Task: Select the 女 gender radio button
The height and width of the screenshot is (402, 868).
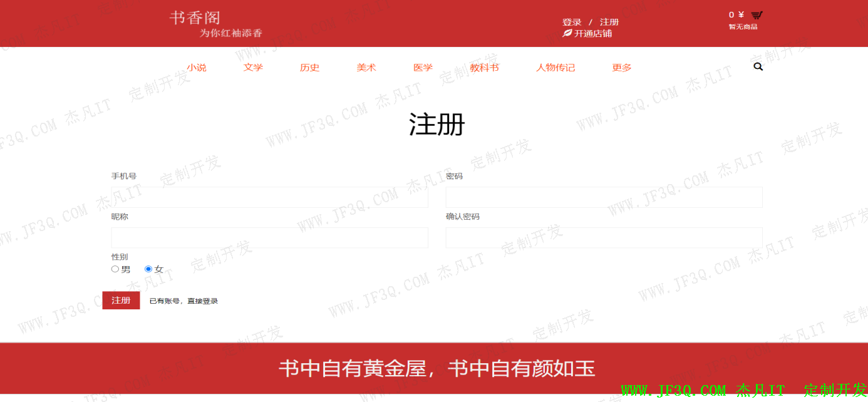Action: 148,269
